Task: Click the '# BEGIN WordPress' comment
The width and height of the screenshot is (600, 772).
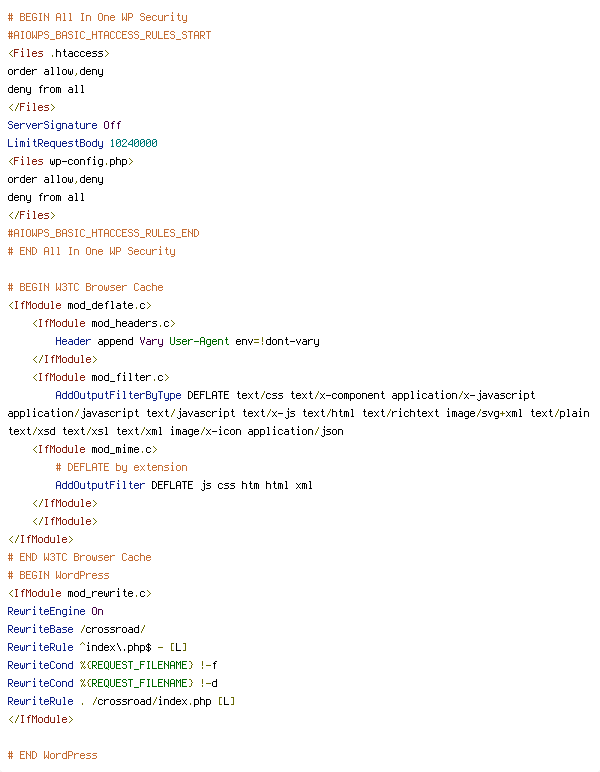Action: 59,576
